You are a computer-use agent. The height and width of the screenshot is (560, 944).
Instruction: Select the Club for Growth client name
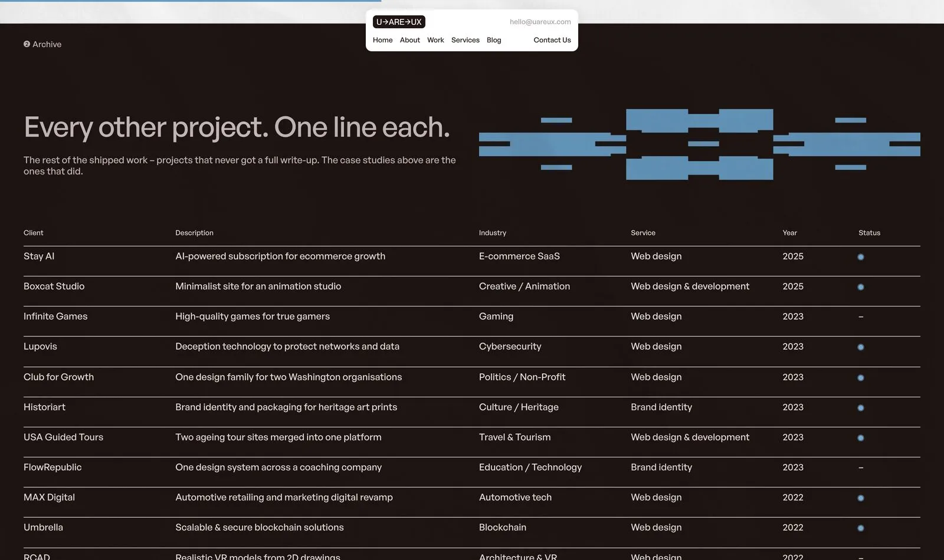pos(58,377)
